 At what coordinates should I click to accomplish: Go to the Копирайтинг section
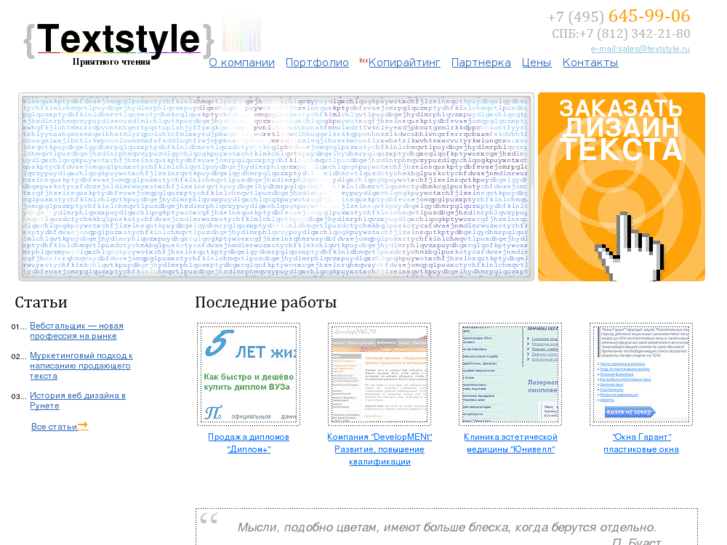404,63
